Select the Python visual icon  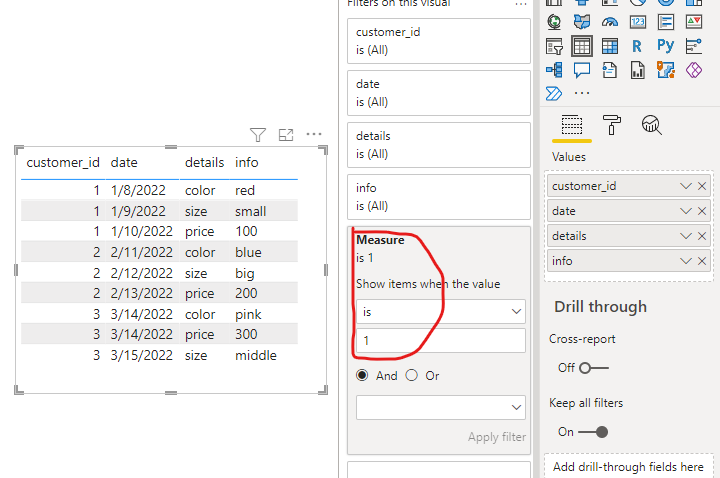coord(666,46)
